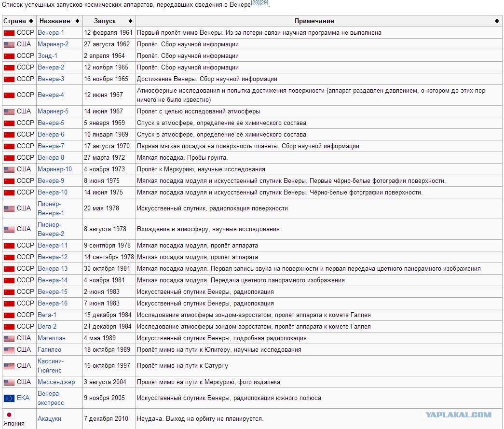Open the Венера-8 link
Viewport: 504px width, 429px height.
click(51, 158)
